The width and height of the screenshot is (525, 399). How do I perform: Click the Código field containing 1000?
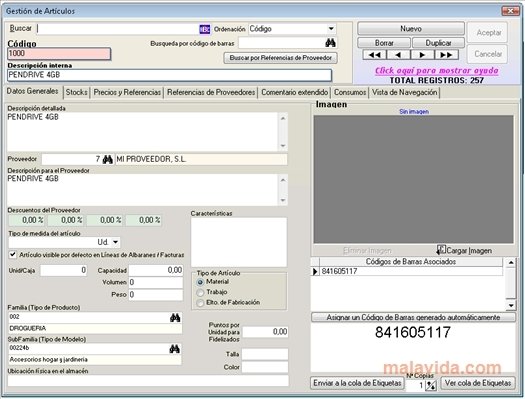pos(59,54)
